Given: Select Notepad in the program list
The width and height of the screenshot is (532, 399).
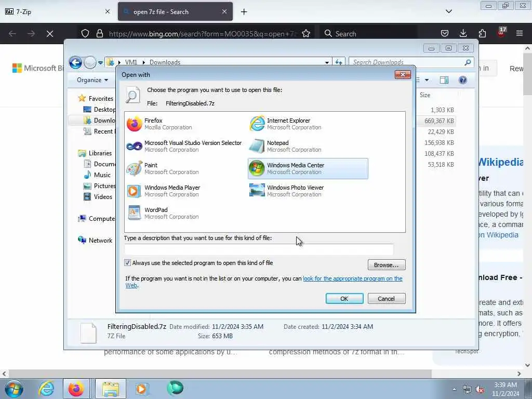Looking at the screenshot, I should 308,146.
